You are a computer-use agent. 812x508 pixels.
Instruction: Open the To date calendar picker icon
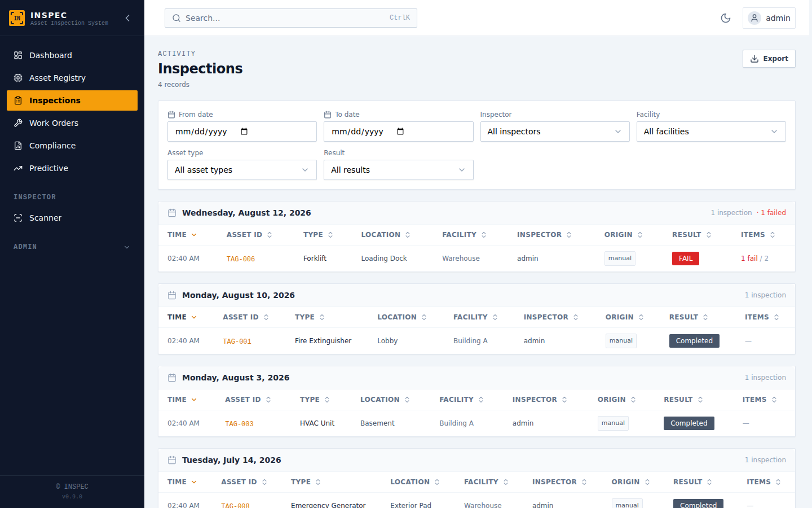tap(400, 132)
